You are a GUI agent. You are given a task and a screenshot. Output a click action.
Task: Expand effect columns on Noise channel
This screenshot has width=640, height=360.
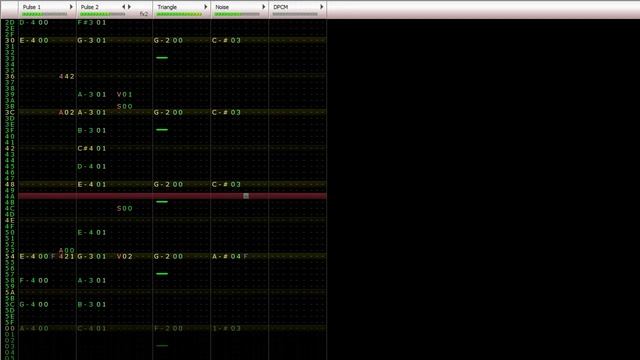click(263, 7)
